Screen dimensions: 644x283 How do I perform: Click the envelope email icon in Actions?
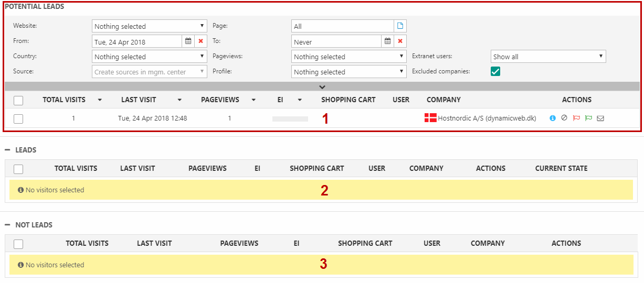(600, 118)
